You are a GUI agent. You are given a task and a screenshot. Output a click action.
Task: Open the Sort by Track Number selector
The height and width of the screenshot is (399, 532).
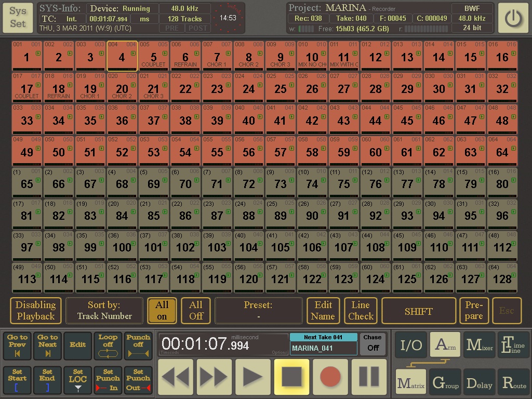tap(104, 311)
